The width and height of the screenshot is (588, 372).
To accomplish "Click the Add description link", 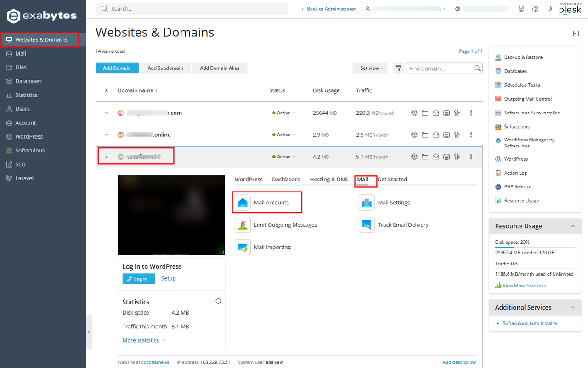I will tap(459, 362).
